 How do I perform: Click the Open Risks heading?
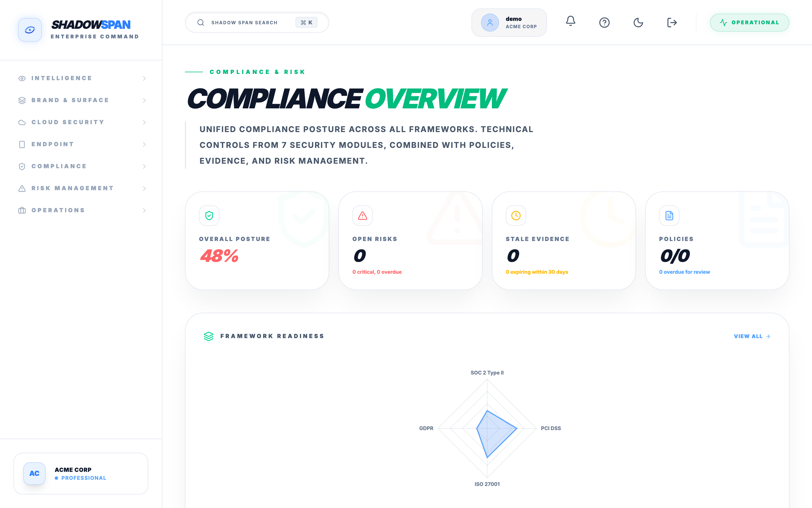pyautogui.click(x=374, y=239)
